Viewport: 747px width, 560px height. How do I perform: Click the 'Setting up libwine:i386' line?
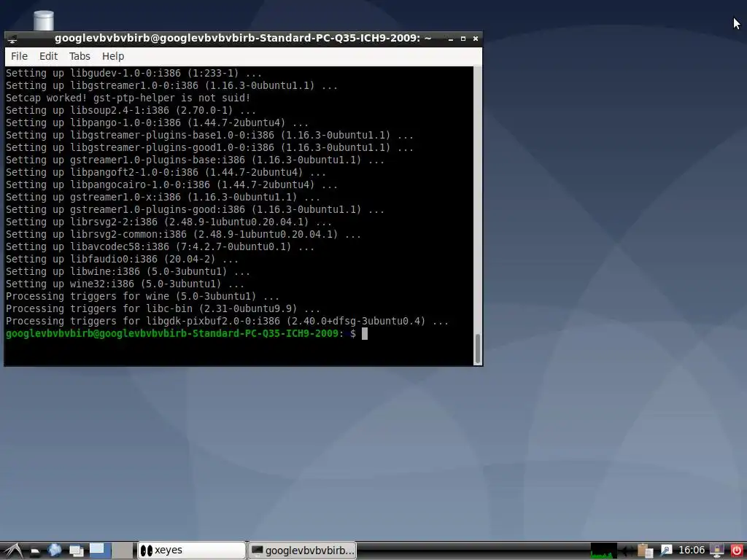[x=128, y=272]
